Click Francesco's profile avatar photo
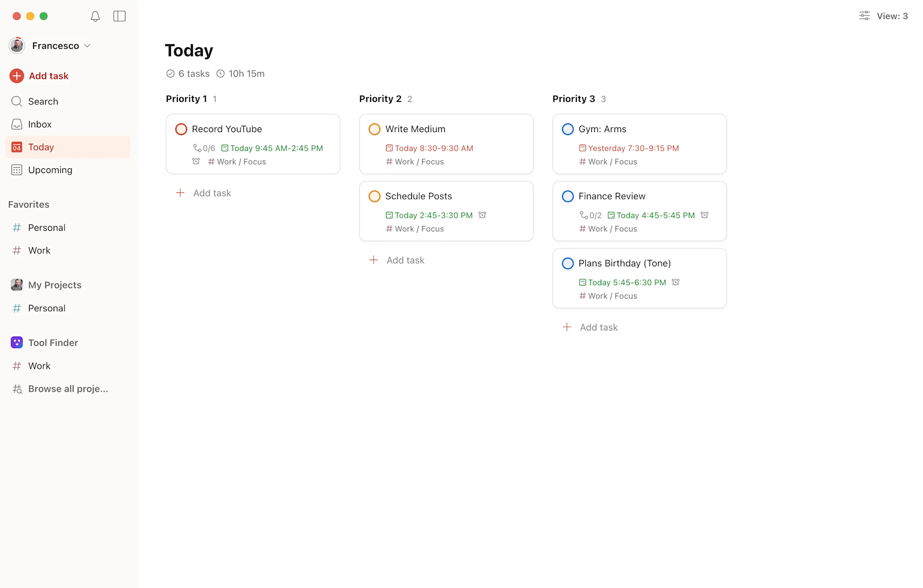Viewport: 923px width, 588px height. click(x=17, y=45)
